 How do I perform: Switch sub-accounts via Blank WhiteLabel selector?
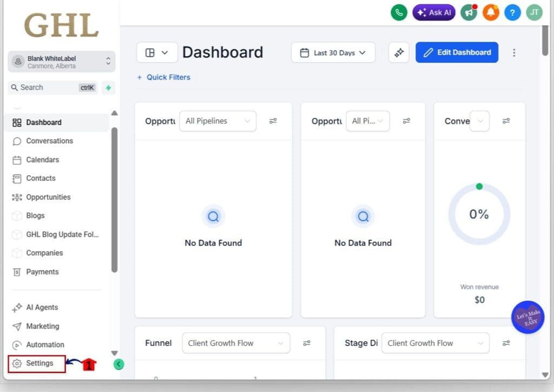(x=61, y=61)
